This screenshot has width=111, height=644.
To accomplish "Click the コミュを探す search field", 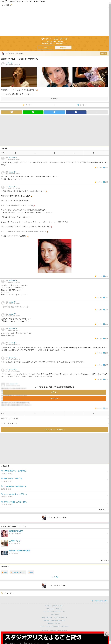I will tap(54, 593).
